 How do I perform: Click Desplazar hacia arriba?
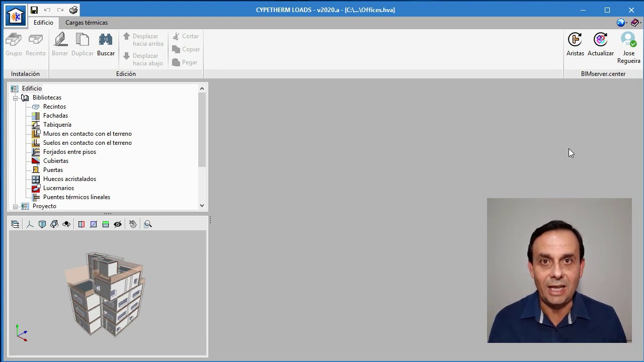click(143, 40)
